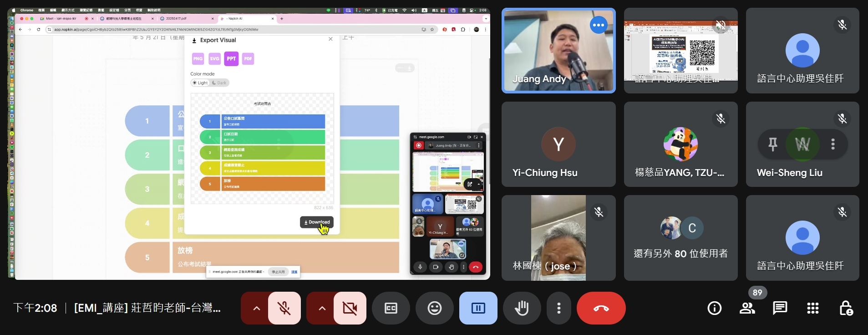Open the in-call chat panel
Viewport: 868px width, 335px height.
pyautogui.click(x=780, y=309)
